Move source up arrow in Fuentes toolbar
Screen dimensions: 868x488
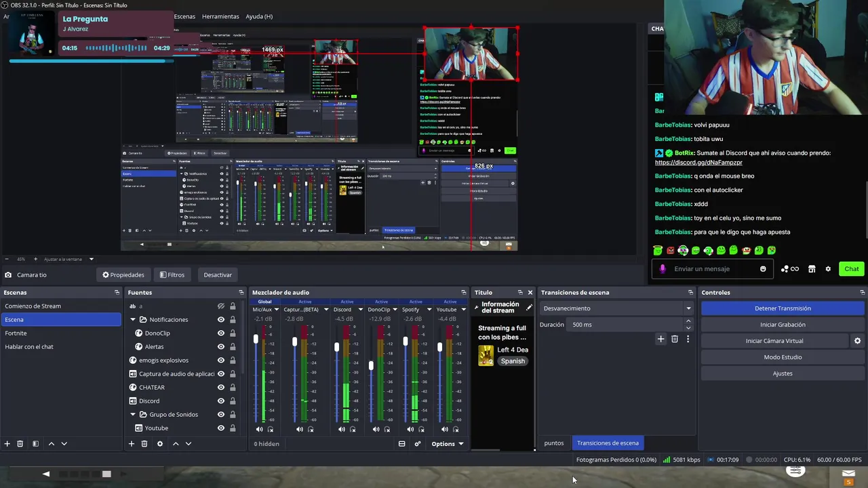pyautogui.click(x=176, y=443)
